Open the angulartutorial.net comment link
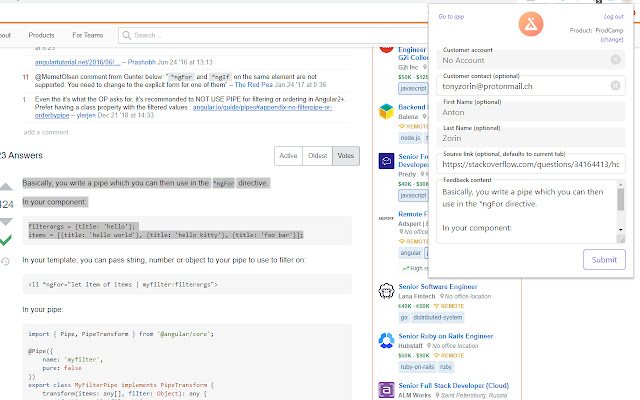This screenshot has height=400, width=640. click(78, 62)
